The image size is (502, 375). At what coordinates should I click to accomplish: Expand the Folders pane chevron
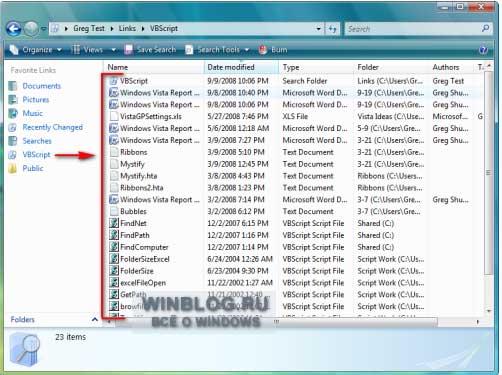(x=95, y=320)
